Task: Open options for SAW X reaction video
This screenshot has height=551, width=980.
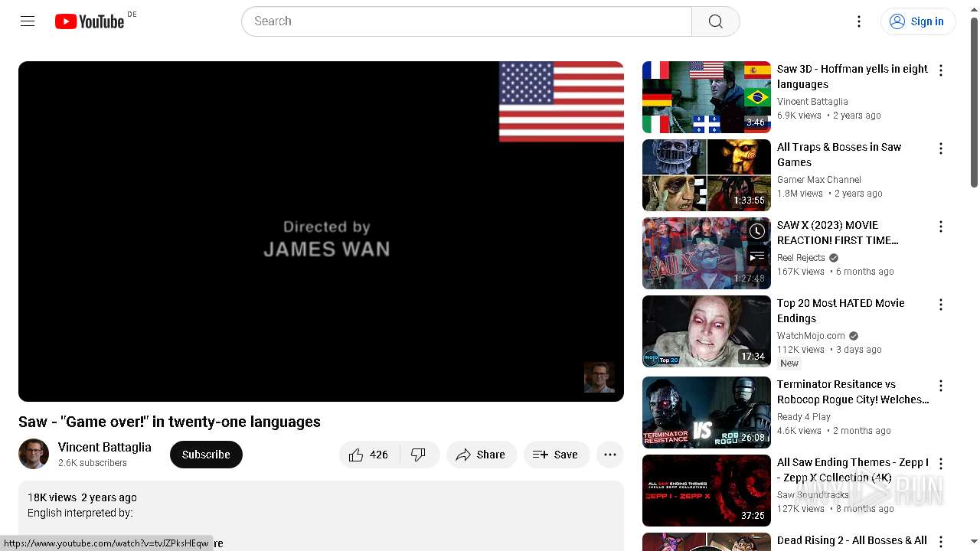Action: 941,227
